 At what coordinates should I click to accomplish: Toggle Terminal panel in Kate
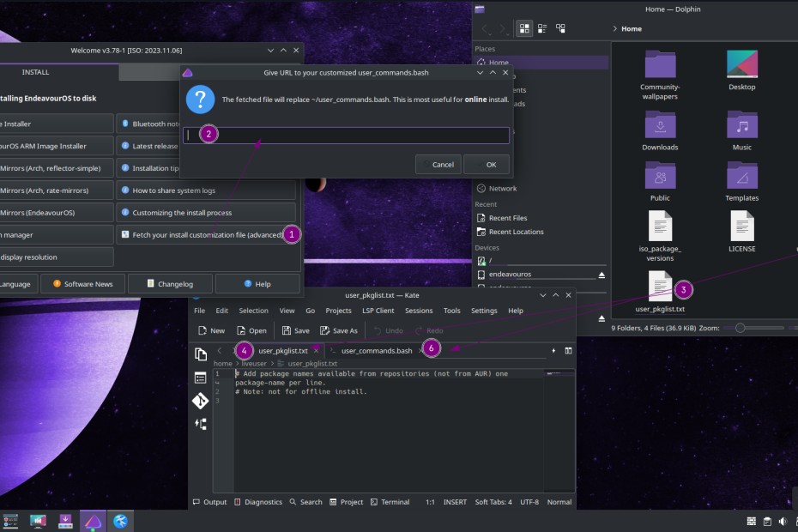[x=390, y=502]
